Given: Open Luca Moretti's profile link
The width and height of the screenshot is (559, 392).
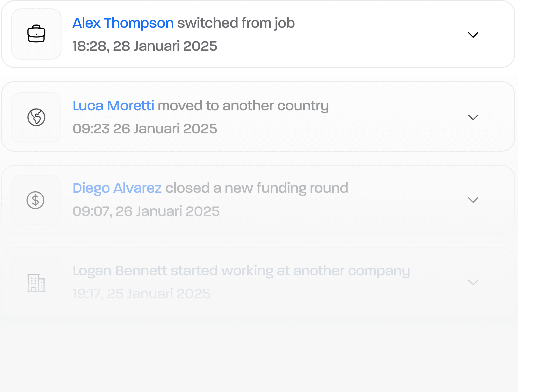Looking at the screenshot, I should pos(113,106).
